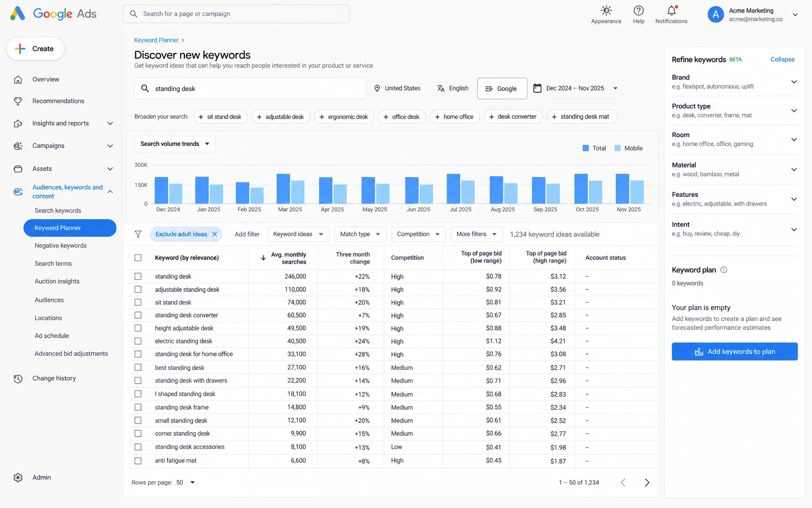The height and width of the screenshot is (508, 812).
Task: Open Auction insights in the sidebar
Action: pos(57,281)
